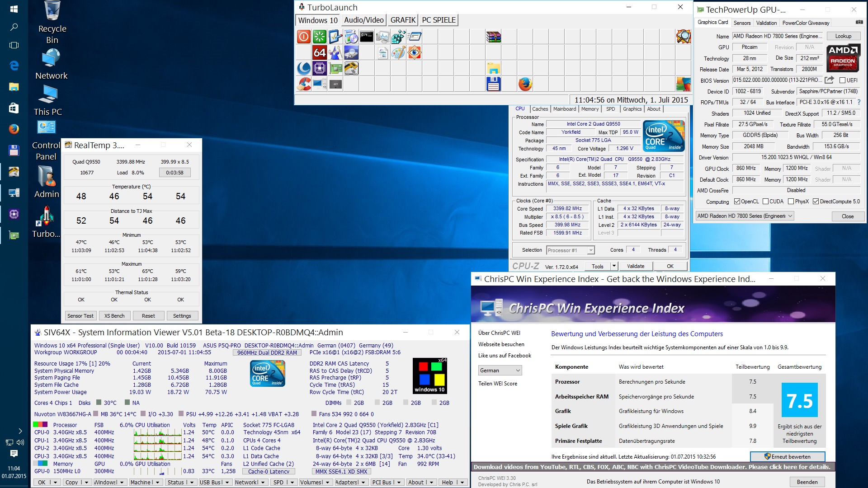
Task: Toggle the PhysX checkbox
Action: click(791, 202)
